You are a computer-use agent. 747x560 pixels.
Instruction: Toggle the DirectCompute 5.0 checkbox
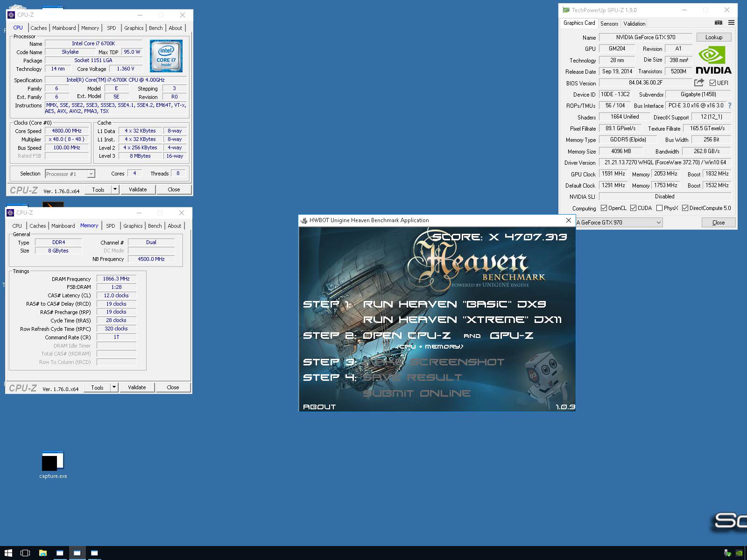[x=685, y=208]
